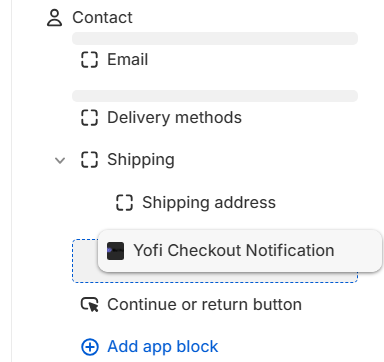Select the Shipping item

pyautogui.click(x=141, y=160)
